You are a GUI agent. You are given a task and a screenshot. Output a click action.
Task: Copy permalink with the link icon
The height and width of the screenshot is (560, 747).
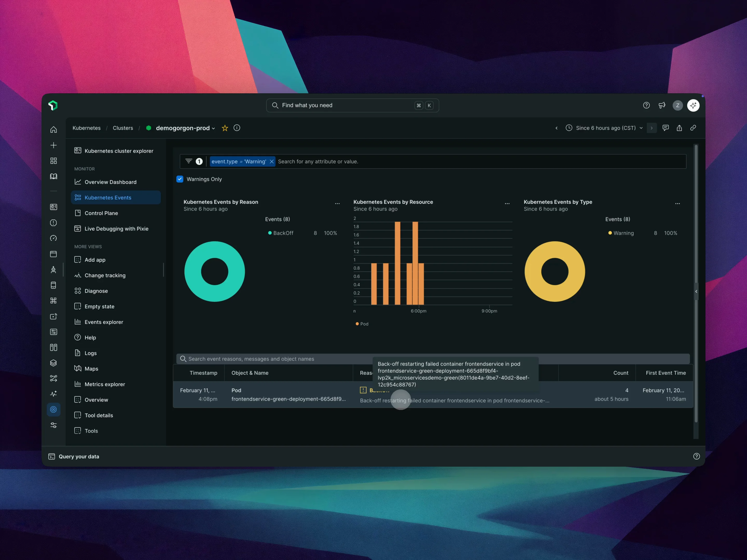coord(693,128)
